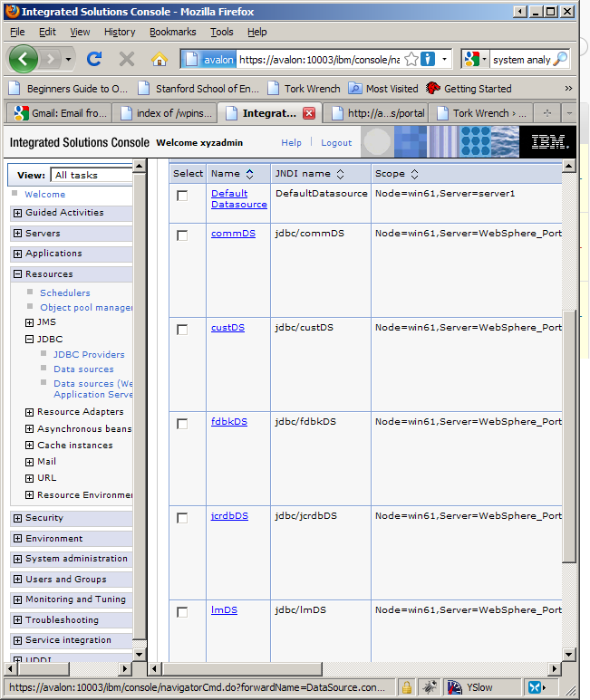Switch to the index of /wpins tab

click(x=166, y=113)
